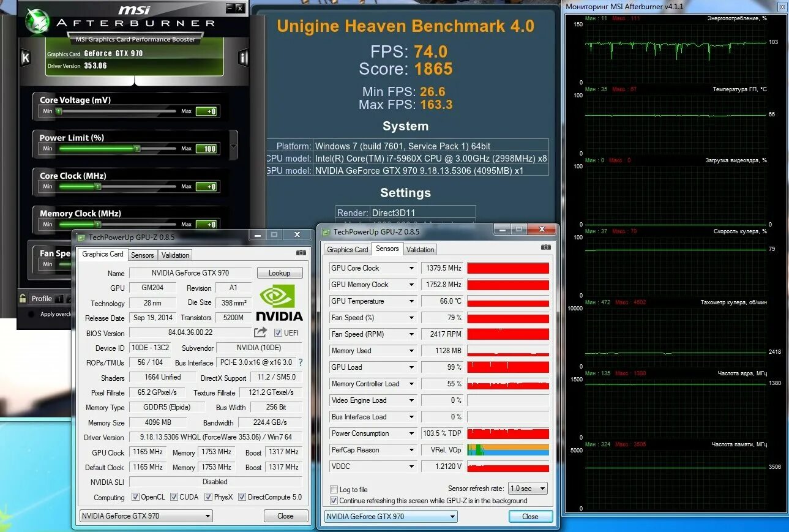The image size is (789, 532).
Task: Click the NVIDIA logo in GPU-Z
Action: point(279,302)
